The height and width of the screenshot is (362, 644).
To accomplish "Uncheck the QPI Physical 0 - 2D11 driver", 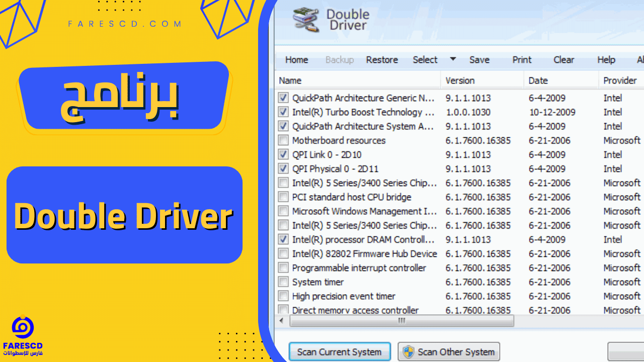I will point(283,168).
